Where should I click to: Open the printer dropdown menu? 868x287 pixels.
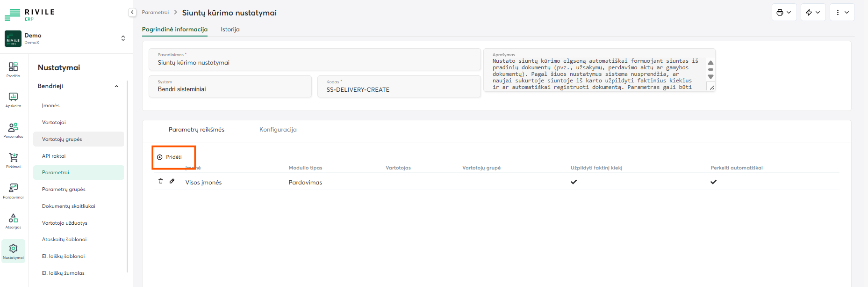pyautogui.click(x=784, y=13)
